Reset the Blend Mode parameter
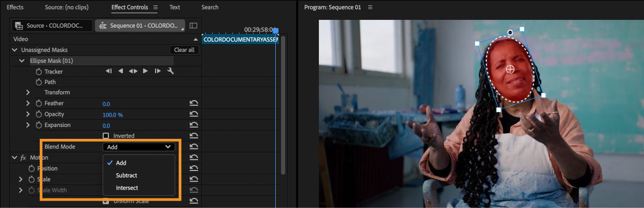The width and height of the screenshot is (644, 208). [x=194, y=146]
